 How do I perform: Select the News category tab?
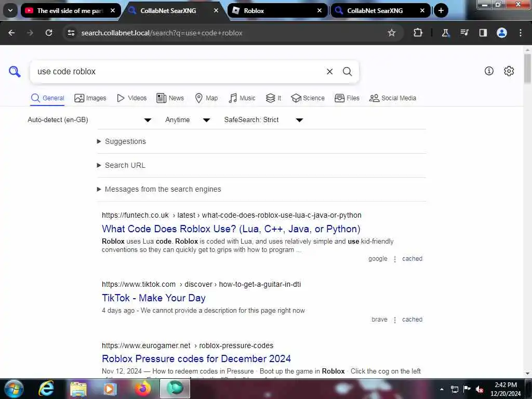click(x=170, y=98)
